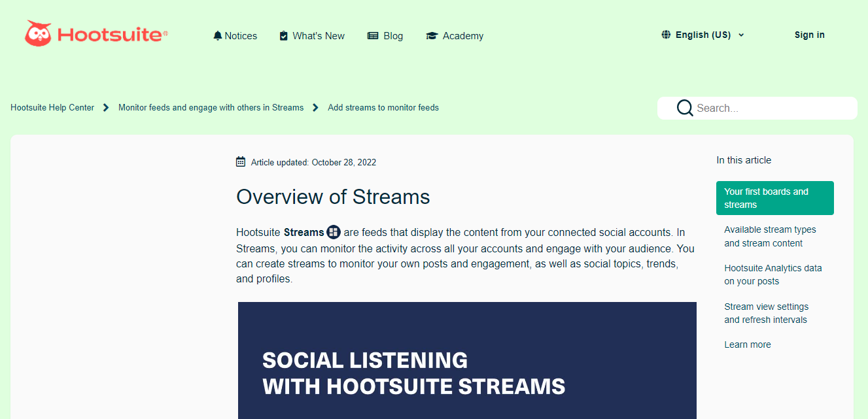Open Academy from the navigation
The image size is (868, 419).
(x=455, y=36)
